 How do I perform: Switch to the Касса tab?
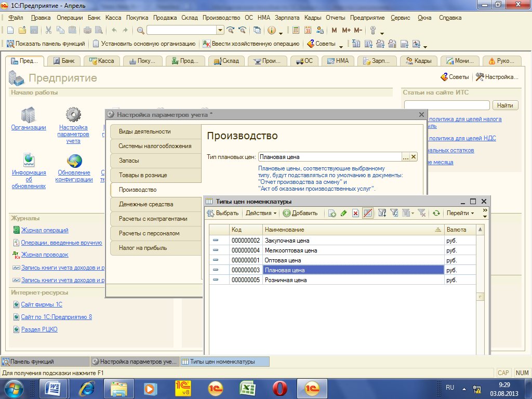pyautogui.click(x=101, y=61)
